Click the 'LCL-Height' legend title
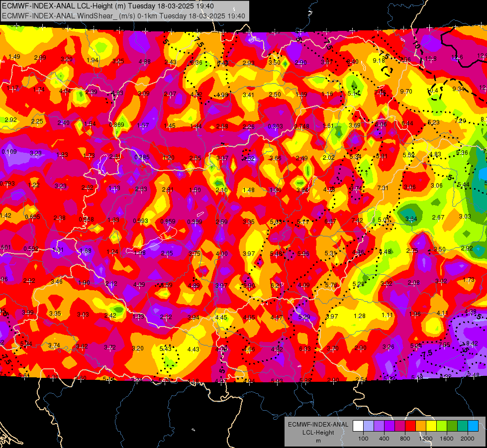 point(318,433)
